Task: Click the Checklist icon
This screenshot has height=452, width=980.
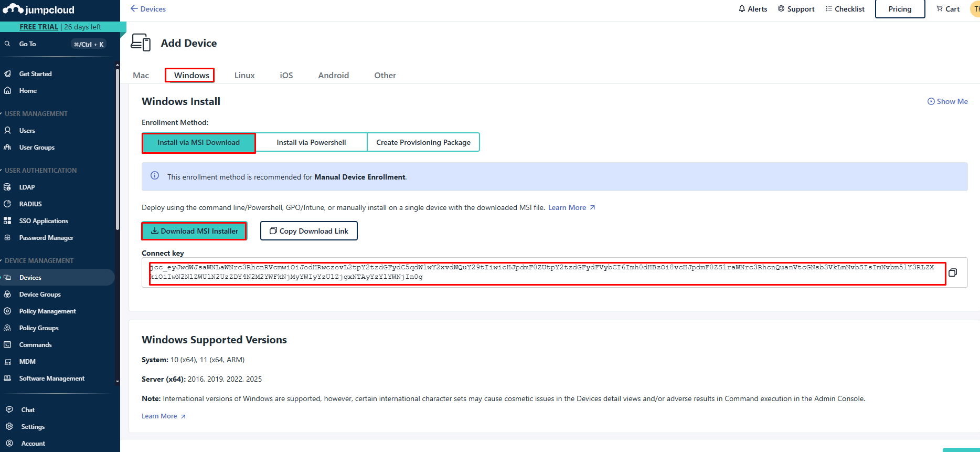Action: 829,9
